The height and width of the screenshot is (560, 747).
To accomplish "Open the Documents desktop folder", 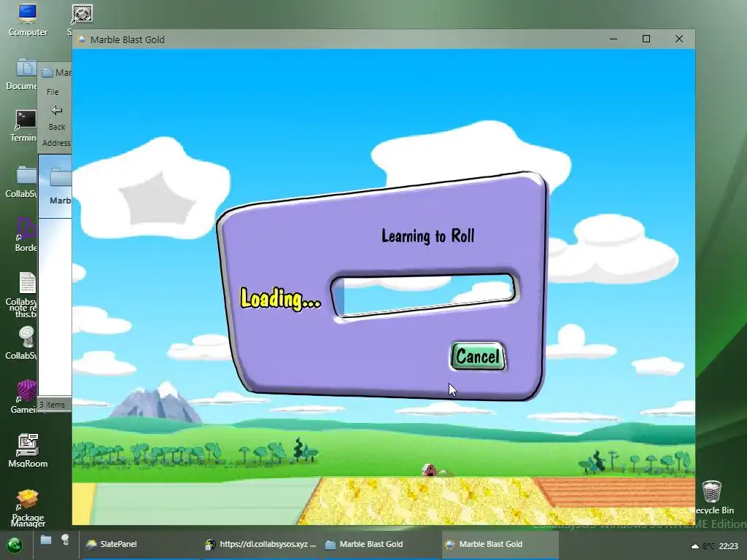I will [22, 74].
